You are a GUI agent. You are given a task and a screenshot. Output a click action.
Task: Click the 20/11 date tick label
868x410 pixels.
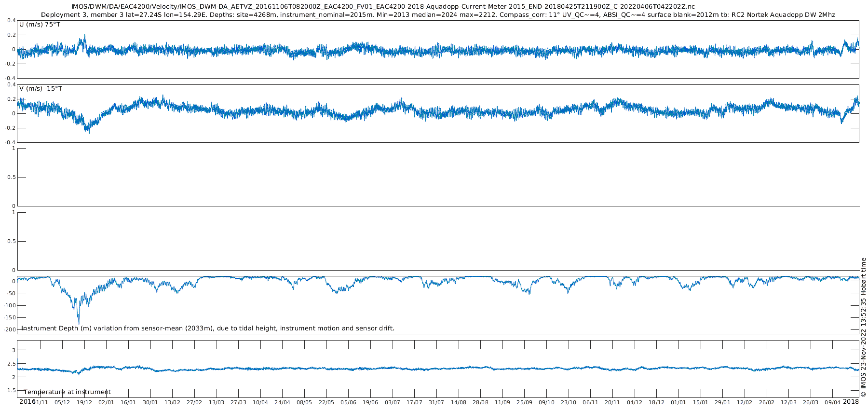pos(613,402)
